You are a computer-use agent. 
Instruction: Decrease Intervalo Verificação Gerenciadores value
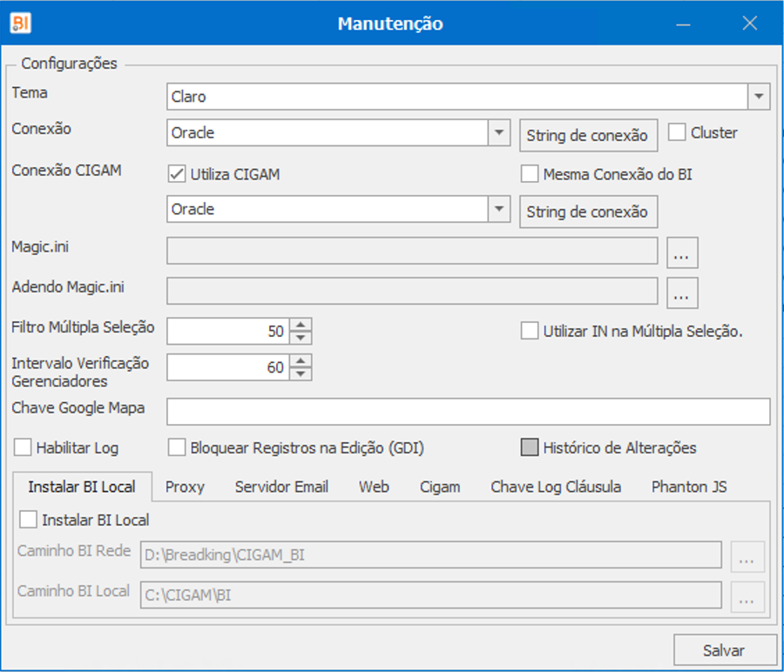(x=300, y=373)
